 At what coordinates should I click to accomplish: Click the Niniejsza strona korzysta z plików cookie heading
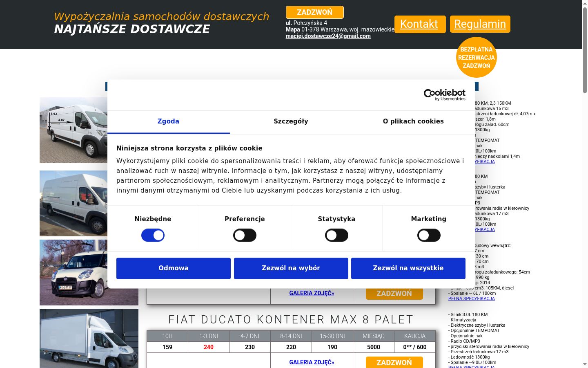tap(189, 148)
